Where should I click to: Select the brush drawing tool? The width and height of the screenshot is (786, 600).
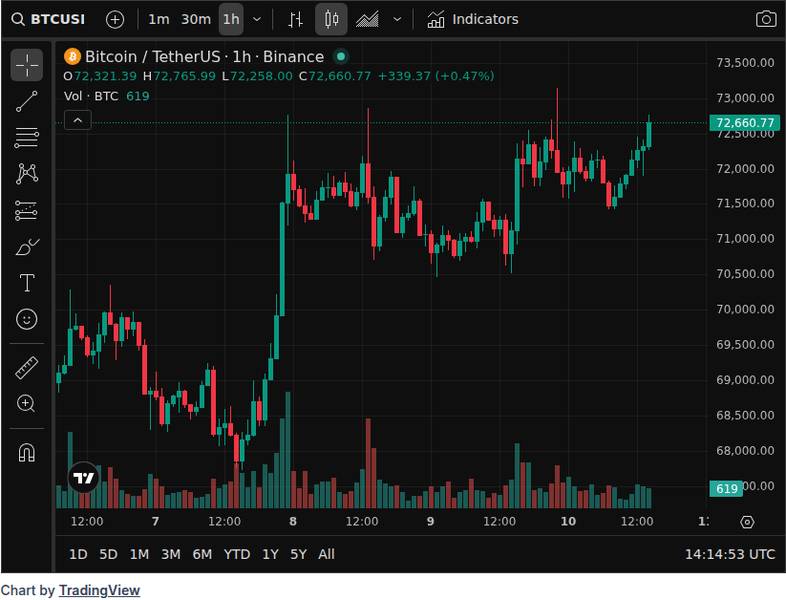(27, 247)
